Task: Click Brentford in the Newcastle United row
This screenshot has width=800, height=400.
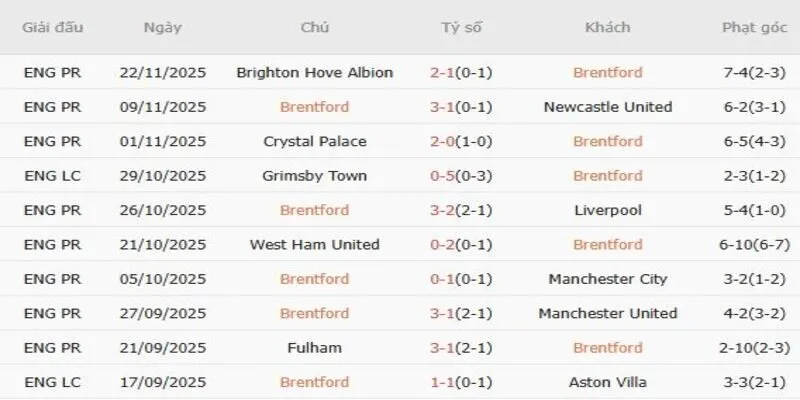Action: coord(315,107)
